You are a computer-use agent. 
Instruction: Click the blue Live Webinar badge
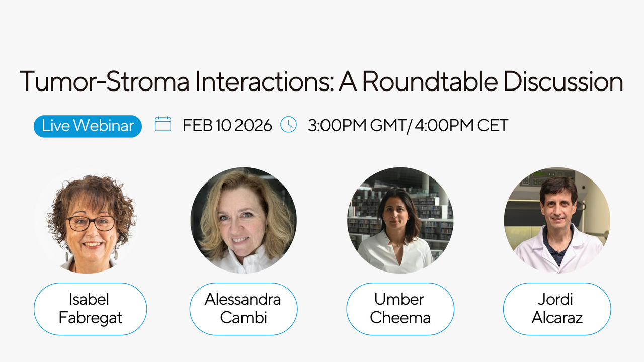88,126
